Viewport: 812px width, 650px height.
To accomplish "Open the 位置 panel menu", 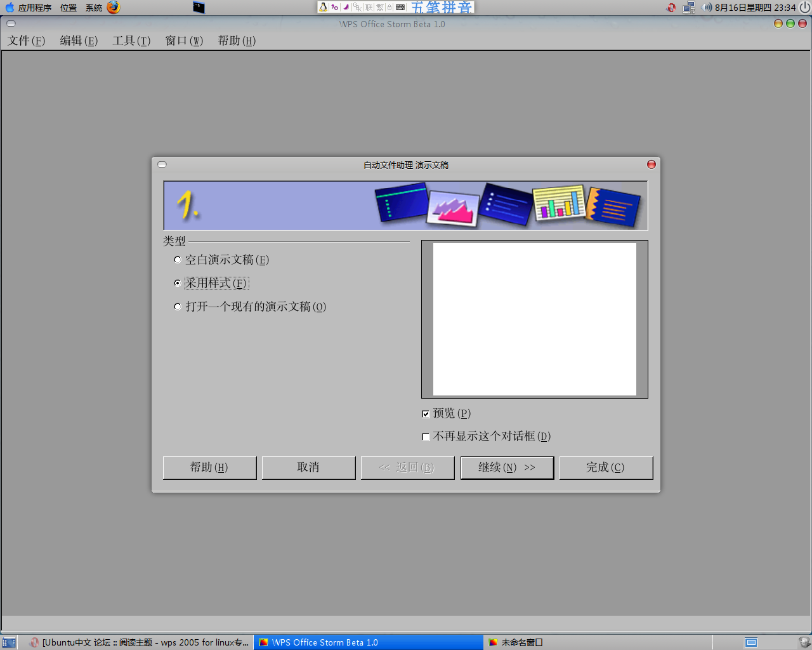I will pyautogui.click(x=69, y=8).
